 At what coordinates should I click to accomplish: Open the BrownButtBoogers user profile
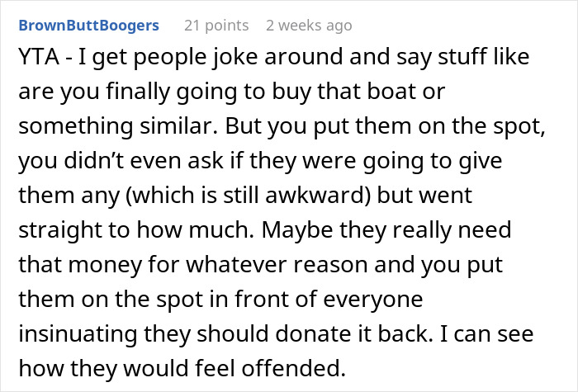(89, 26)
